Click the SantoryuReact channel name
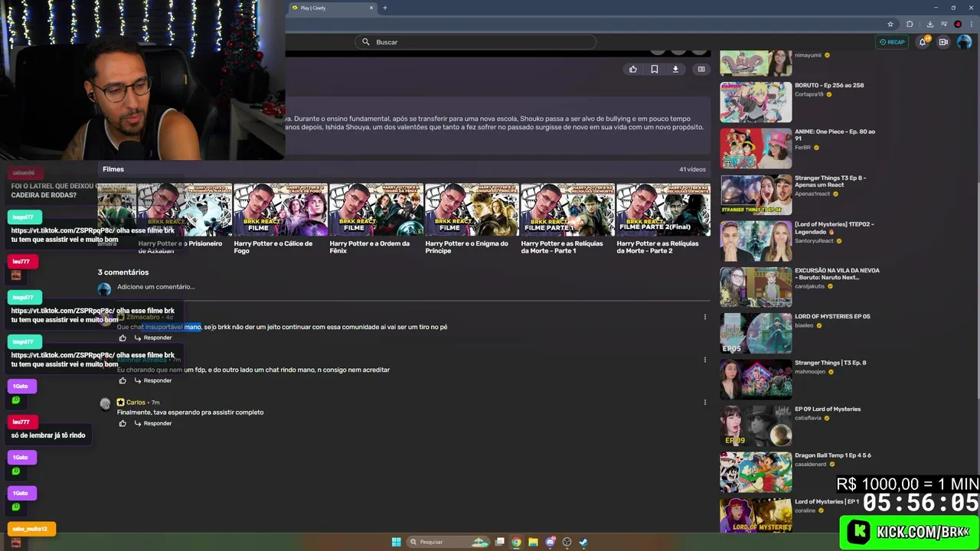The width and height of the screenshot is (980, 551). pyautogui.click(x=815, y=241)
